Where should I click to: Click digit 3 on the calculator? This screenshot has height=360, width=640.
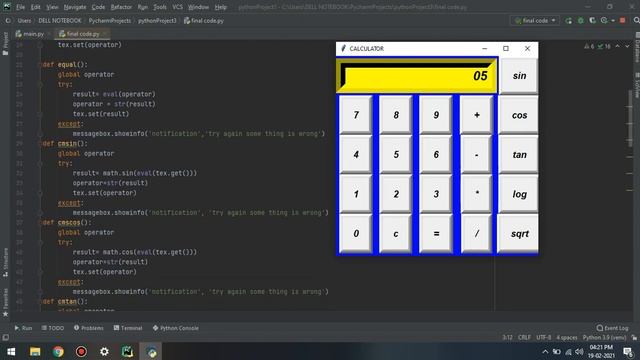(x=436, y=194)
